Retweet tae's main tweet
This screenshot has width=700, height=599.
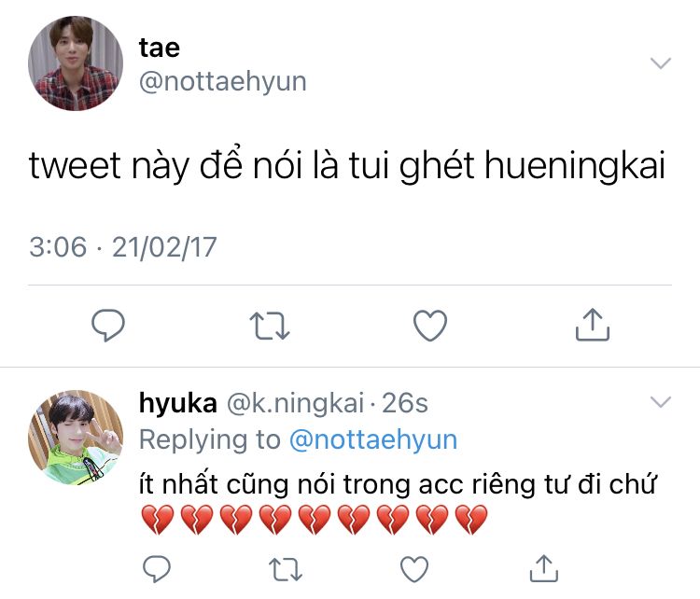[270, 325]
